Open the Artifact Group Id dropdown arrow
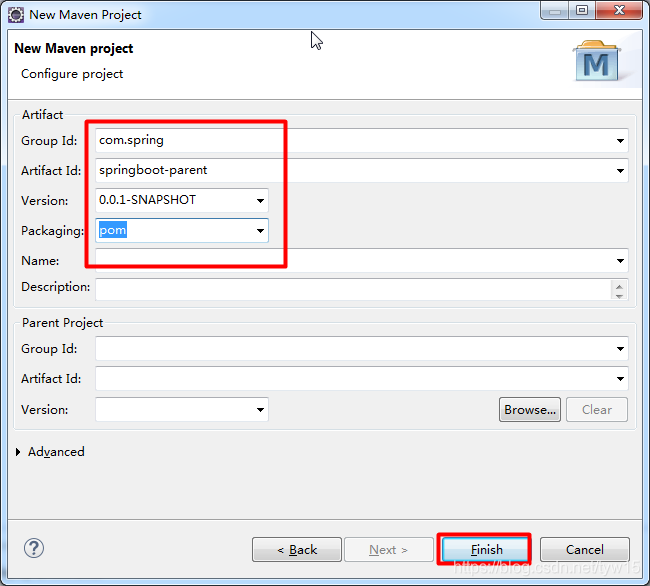Image resolution: width=650 pixels, height=586 pixels. pos(620,141)
